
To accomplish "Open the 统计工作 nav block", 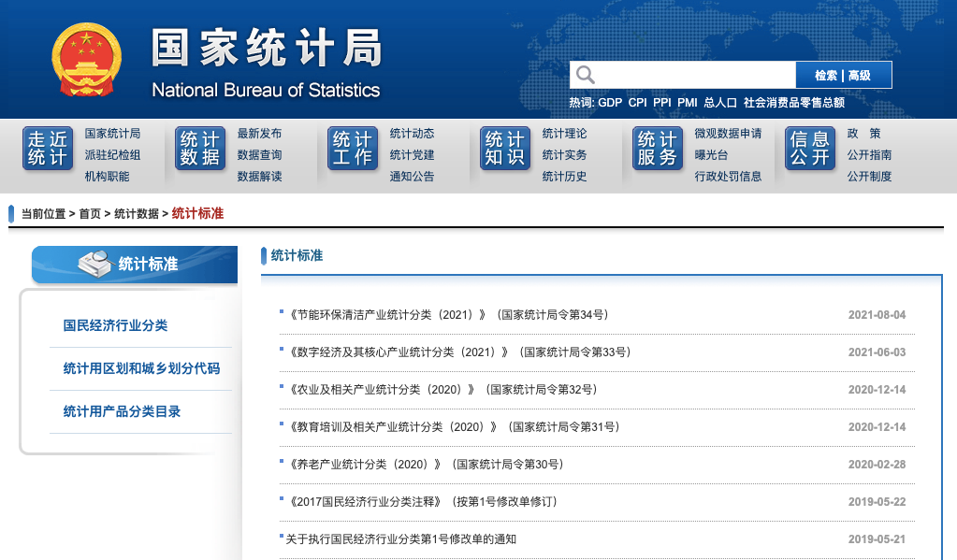I will pyautogui.click(x=353, y=149).
